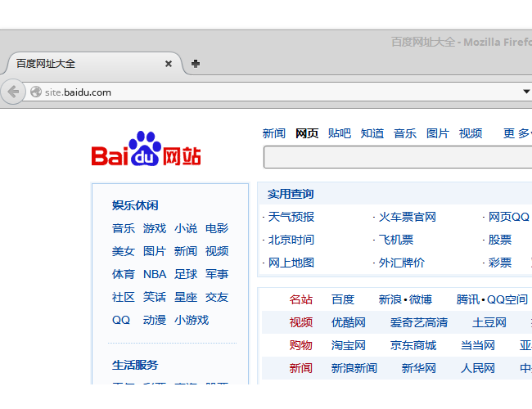Click the Baidu 网站 logo
This screenshot has height=409, width=532.
(147, 149)
